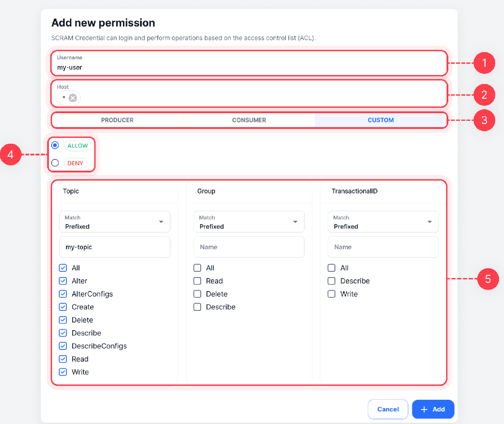Expand the Group Match dropdown
This screenshot has height=424, width=504.
click(249, 222)
